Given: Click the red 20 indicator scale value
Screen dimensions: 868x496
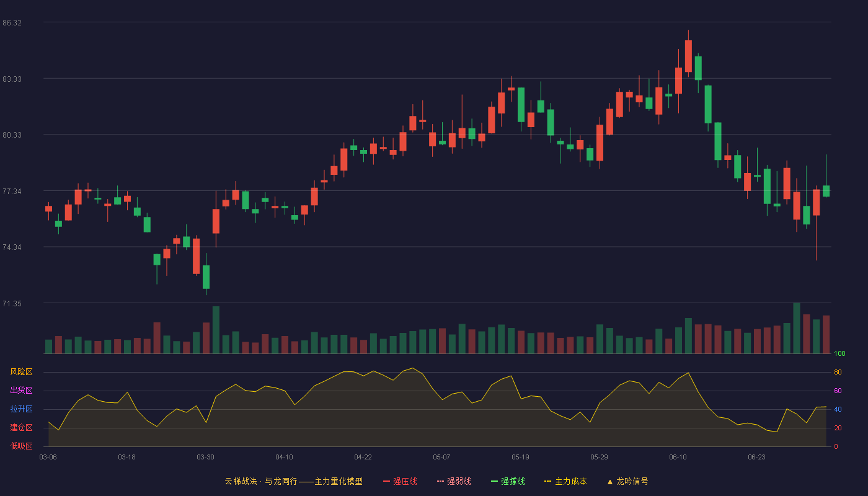Looking at the screenshot, I should (x=838, y=428).
